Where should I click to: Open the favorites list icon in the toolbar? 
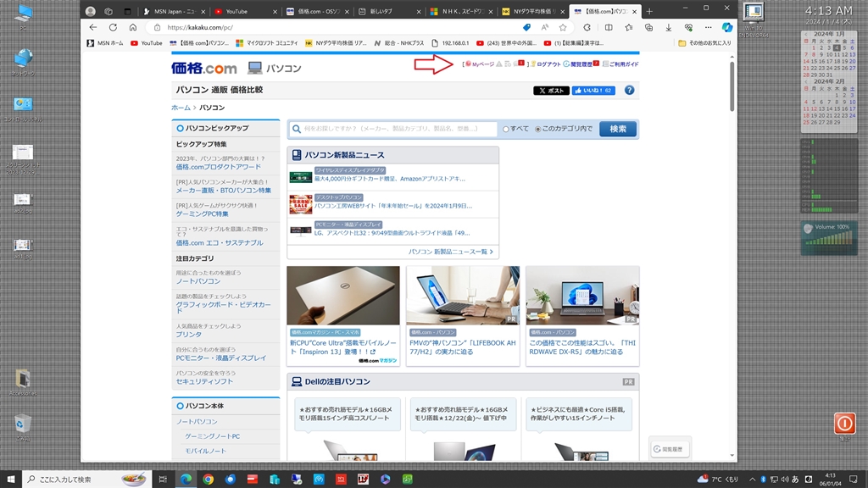[x=629, y=27]
